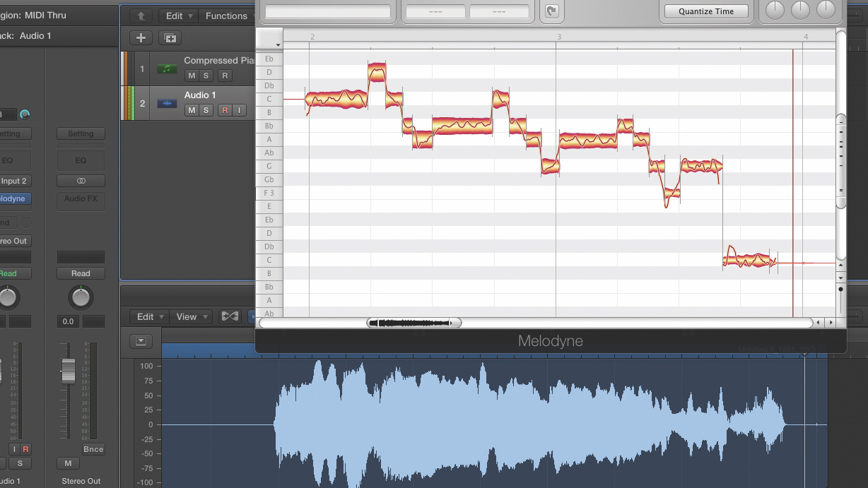The width and height of the screenshot is (868, 488).
Task: Toggle input monitoring on Audio 1 track
Action: [240, 110]
